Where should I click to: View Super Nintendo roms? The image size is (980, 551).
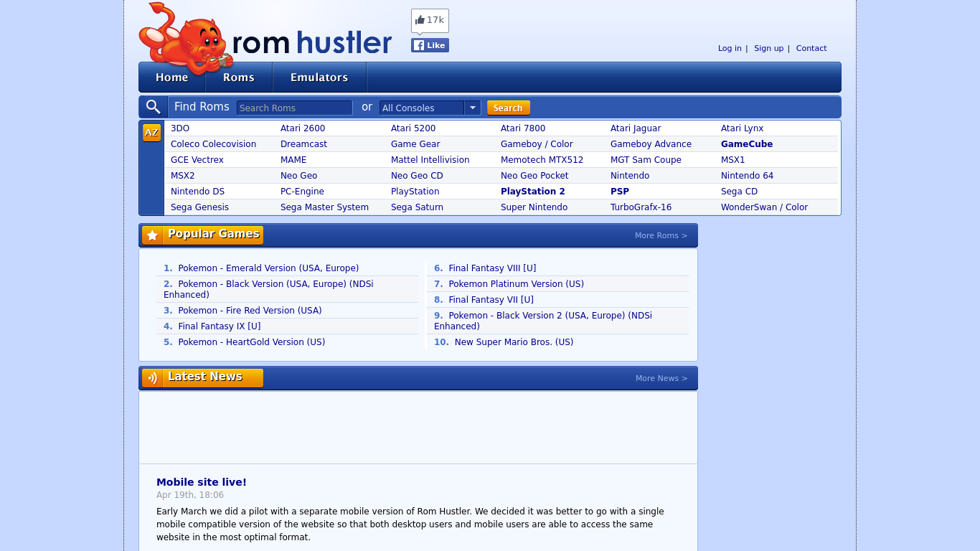[534, 207]
